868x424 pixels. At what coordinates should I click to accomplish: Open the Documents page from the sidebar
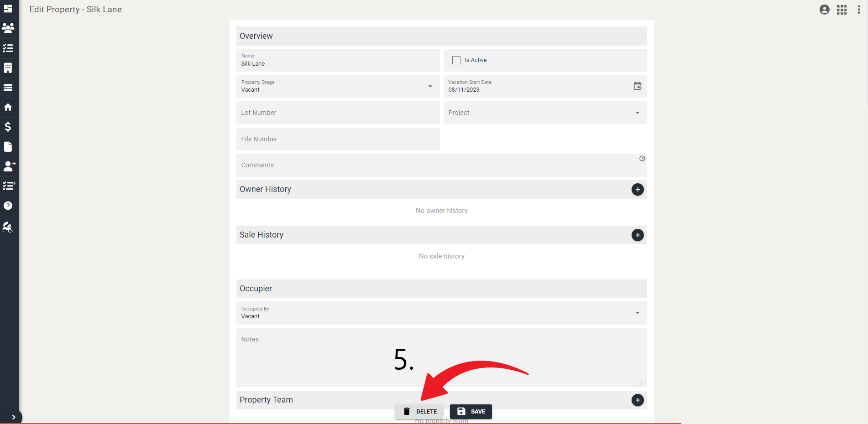(x=8, y=147)
